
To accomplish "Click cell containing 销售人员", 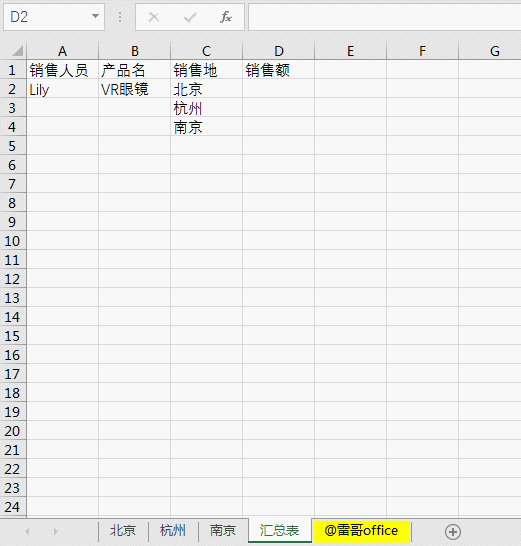I will pos(63,70).
